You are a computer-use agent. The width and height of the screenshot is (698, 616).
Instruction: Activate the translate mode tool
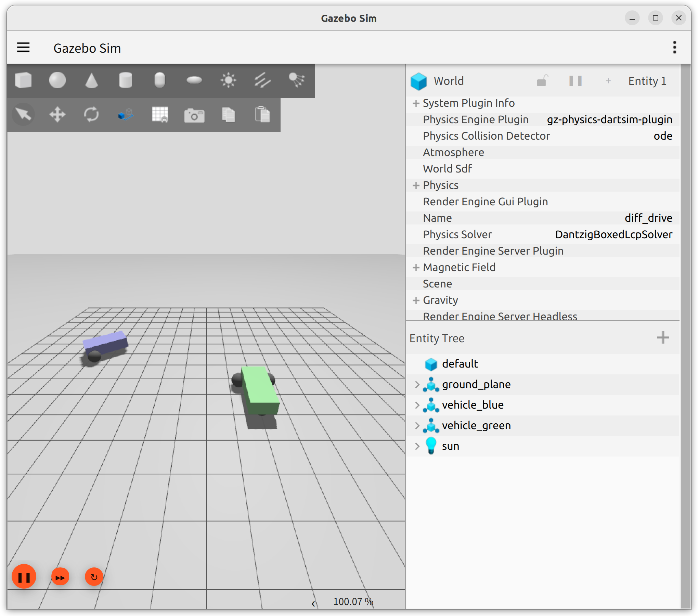(57, 115)
